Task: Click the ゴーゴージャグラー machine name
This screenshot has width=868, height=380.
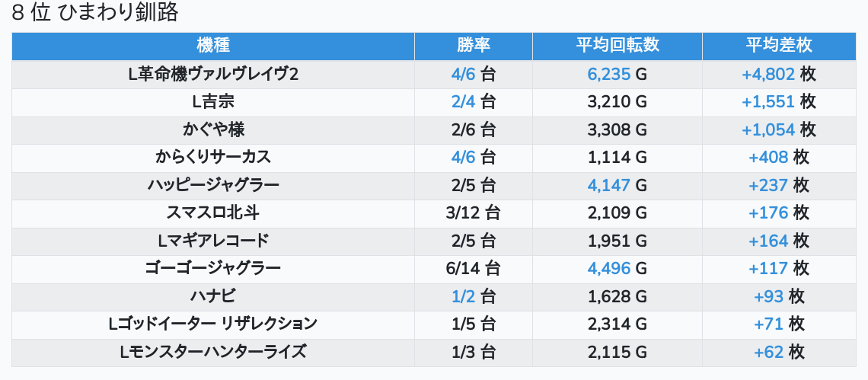Action: click(213, 268)
